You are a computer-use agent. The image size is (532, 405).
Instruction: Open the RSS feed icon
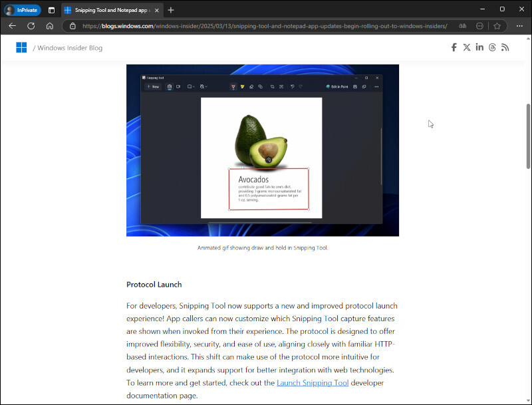coord(505,47)
